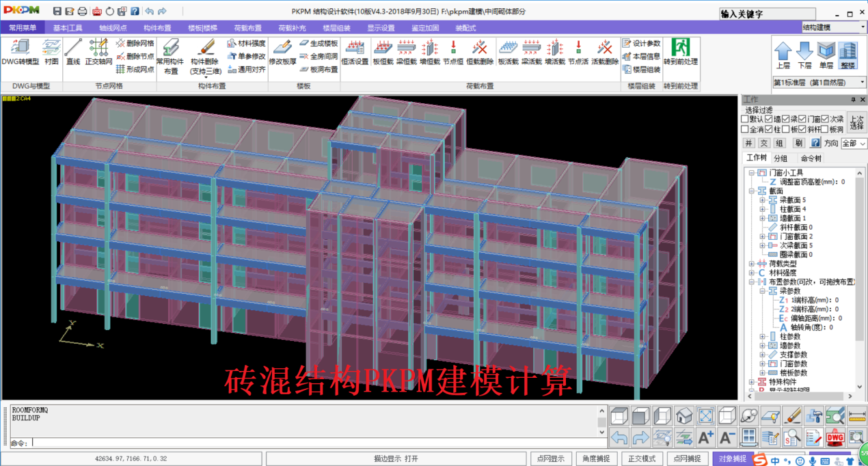Select the 墙活载 wall live load tool
Screen dimensions: 868x466
[555, 52]
